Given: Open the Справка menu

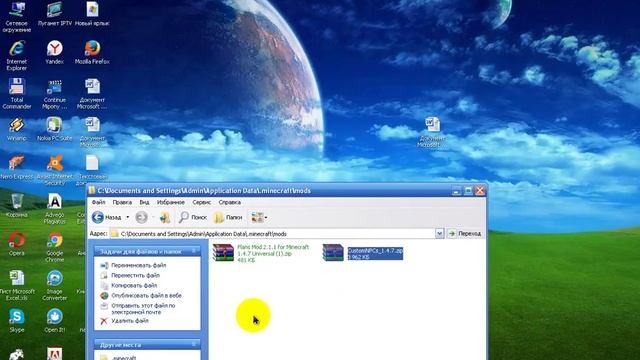Looking at the screenshot, I should [x=229, y=202].
